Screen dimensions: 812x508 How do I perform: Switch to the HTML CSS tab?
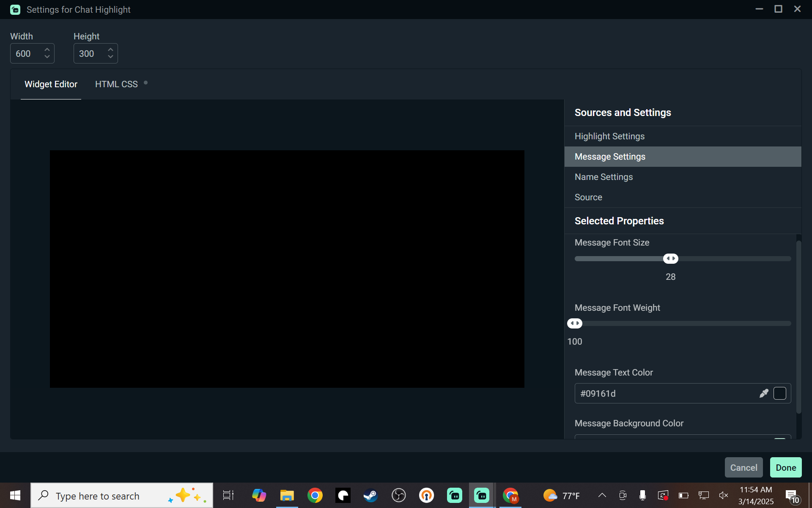(116, 84)
